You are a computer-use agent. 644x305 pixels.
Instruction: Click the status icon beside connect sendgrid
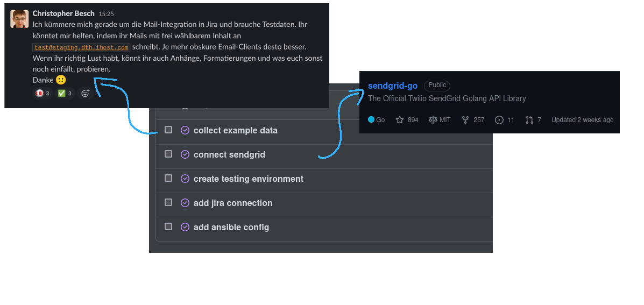coord(185,154)
